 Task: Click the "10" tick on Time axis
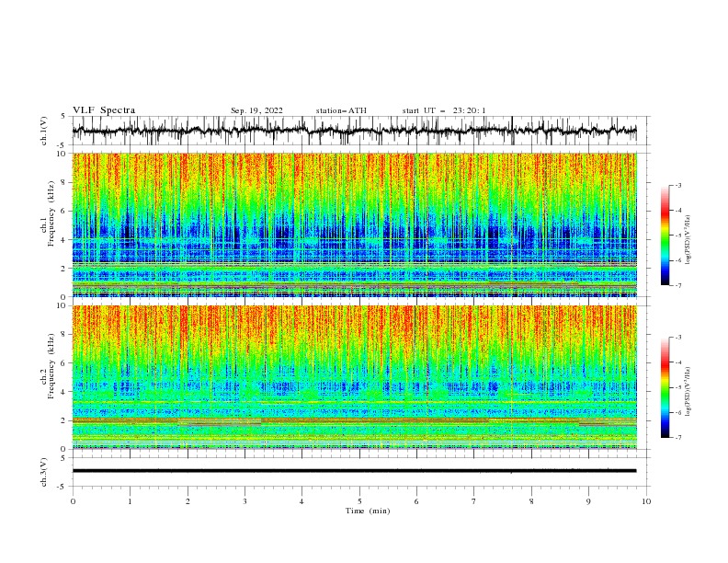pos(646,501)
